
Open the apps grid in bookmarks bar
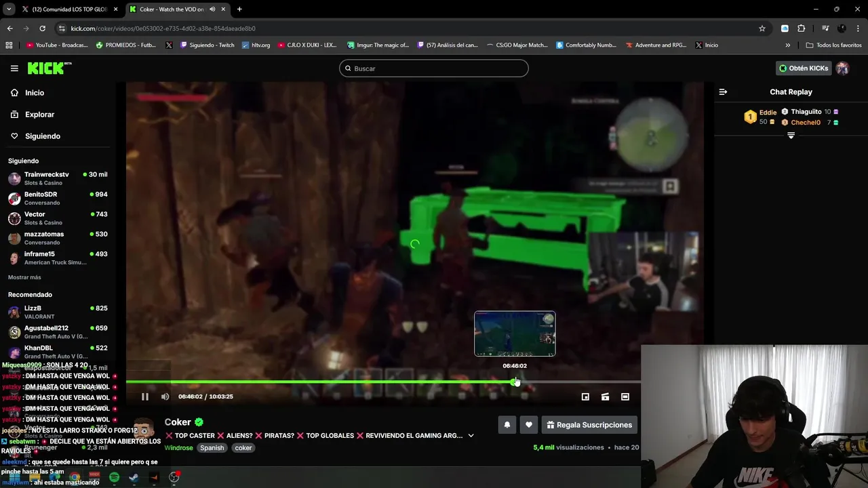coord(9,45)
